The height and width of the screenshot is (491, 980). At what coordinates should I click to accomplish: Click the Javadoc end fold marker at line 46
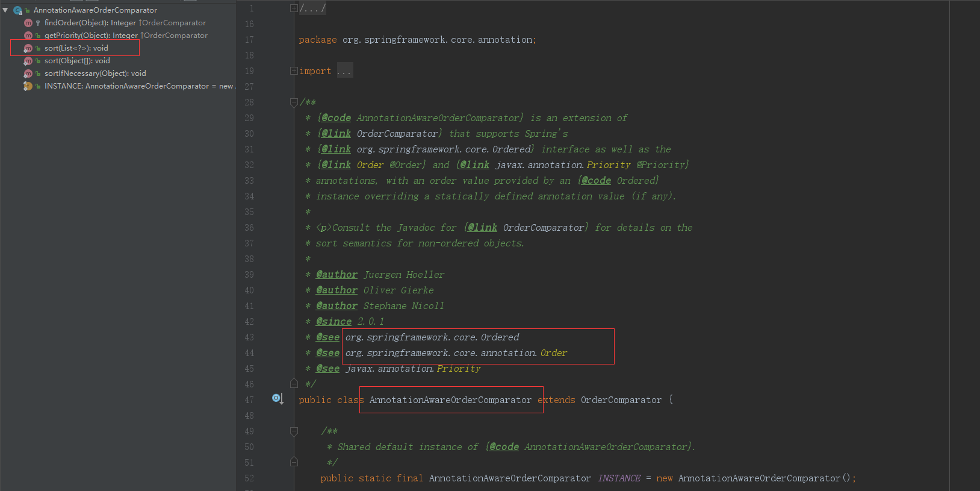coord(294,384)
